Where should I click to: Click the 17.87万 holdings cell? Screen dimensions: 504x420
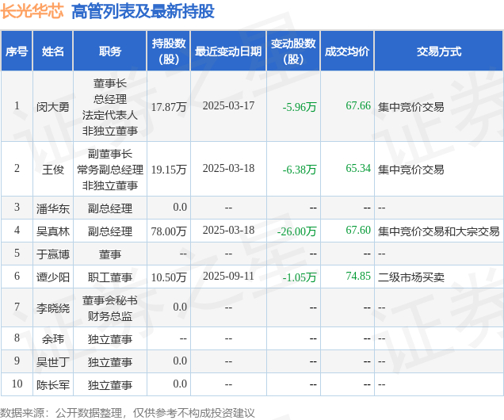point(169,107)
